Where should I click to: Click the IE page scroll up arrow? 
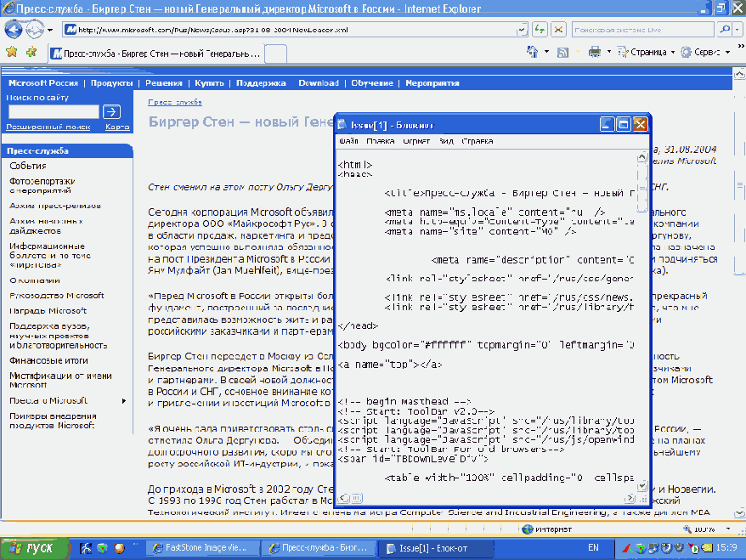[x=739, y=74]
